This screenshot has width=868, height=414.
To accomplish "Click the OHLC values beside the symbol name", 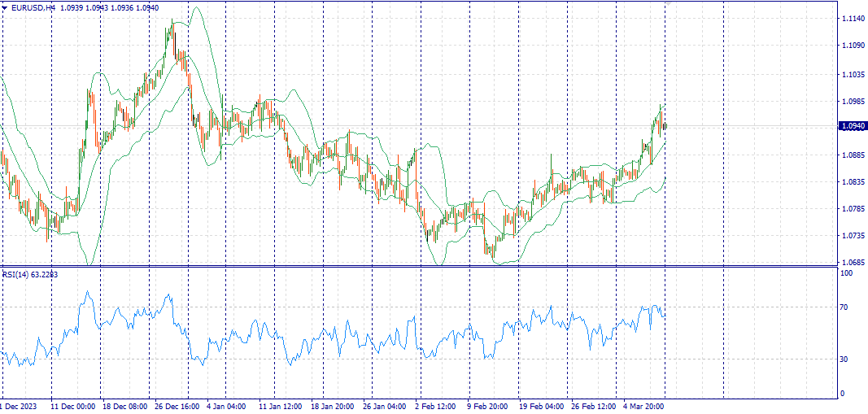I will (x=109, y=7).
